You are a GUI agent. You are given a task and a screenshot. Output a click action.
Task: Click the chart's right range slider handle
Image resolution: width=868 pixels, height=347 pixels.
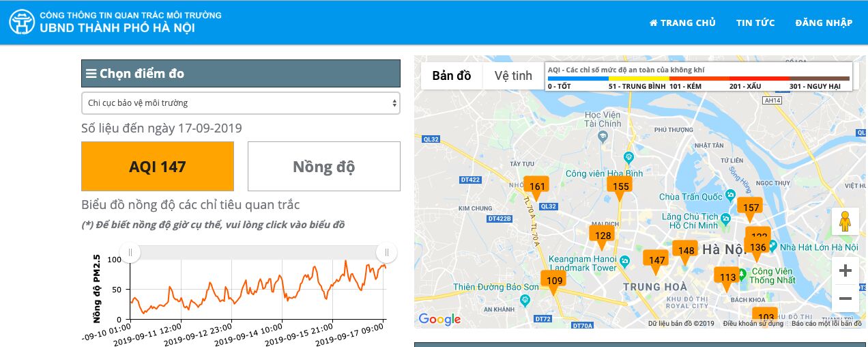(x=386, y=253)
